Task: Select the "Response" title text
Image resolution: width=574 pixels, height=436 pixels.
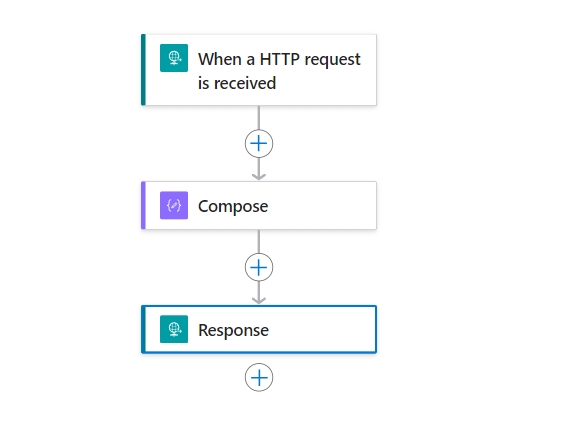Action: pos(234,330)
